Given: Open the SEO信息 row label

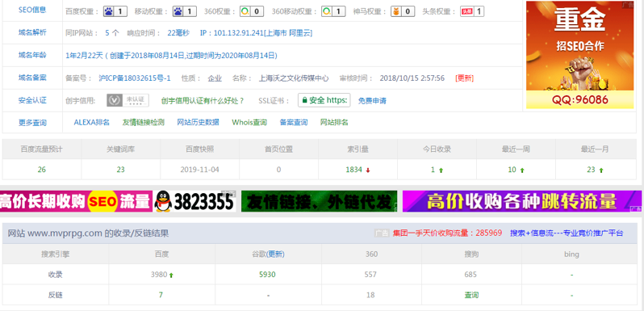Looking at the screenshot, I should point(32,11).
